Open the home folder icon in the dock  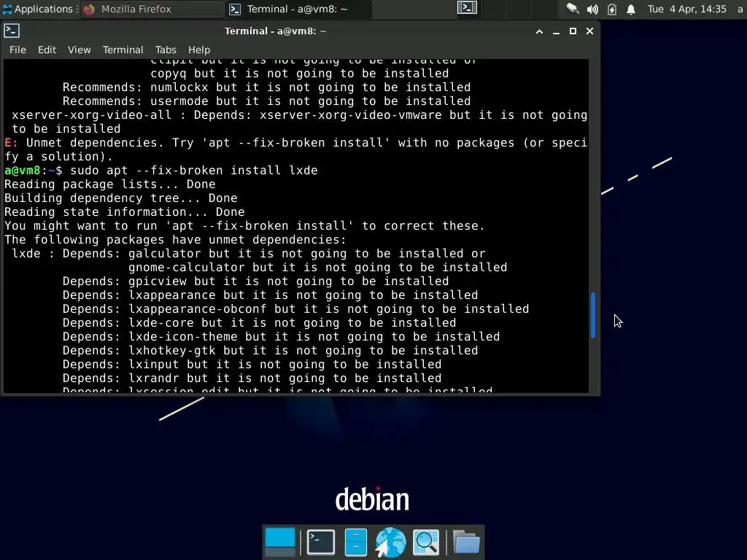click(466, 542)
